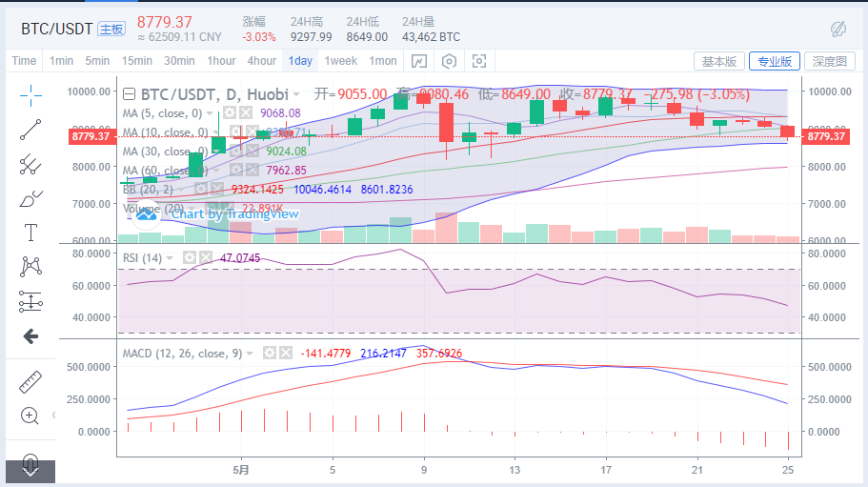Select the brush drawing tool
The image size is (868, 487).
coord(30,198)
